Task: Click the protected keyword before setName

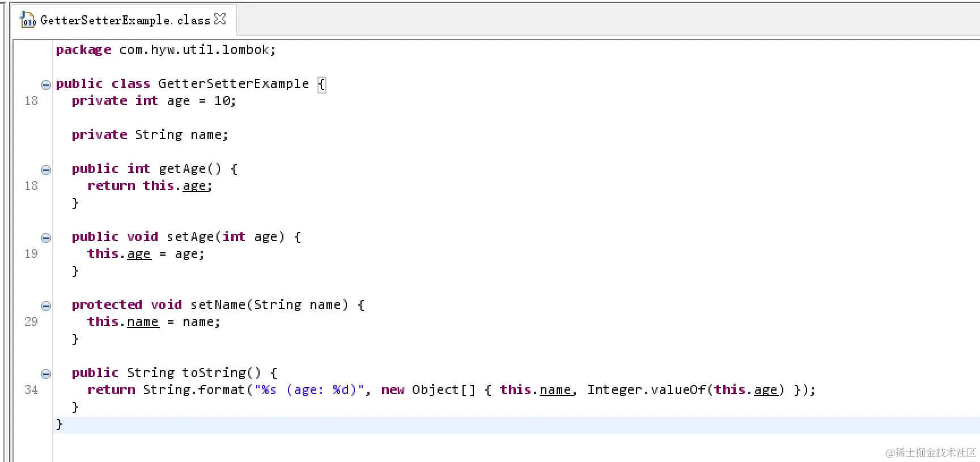Action: pos(107,305)
